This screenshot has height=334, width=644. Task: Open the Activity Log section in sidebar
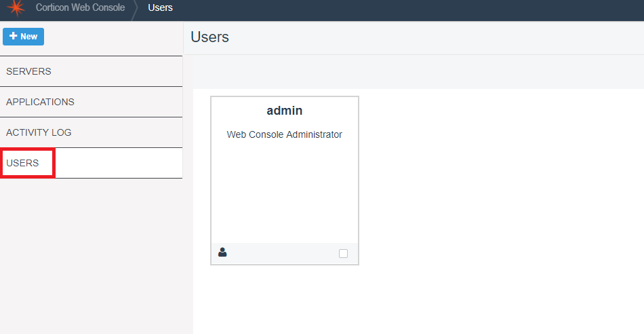(x=92, y=132)
